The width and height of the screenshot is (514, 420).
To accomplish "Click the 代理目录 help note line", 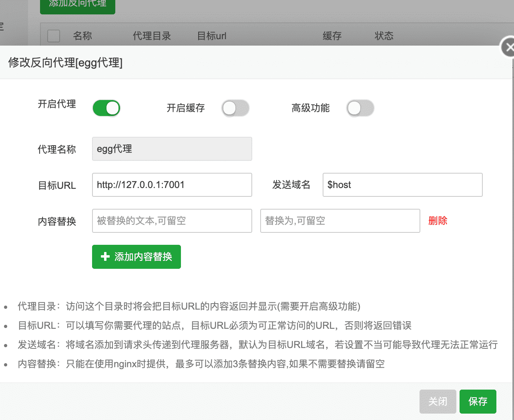I will pos(189,306).
